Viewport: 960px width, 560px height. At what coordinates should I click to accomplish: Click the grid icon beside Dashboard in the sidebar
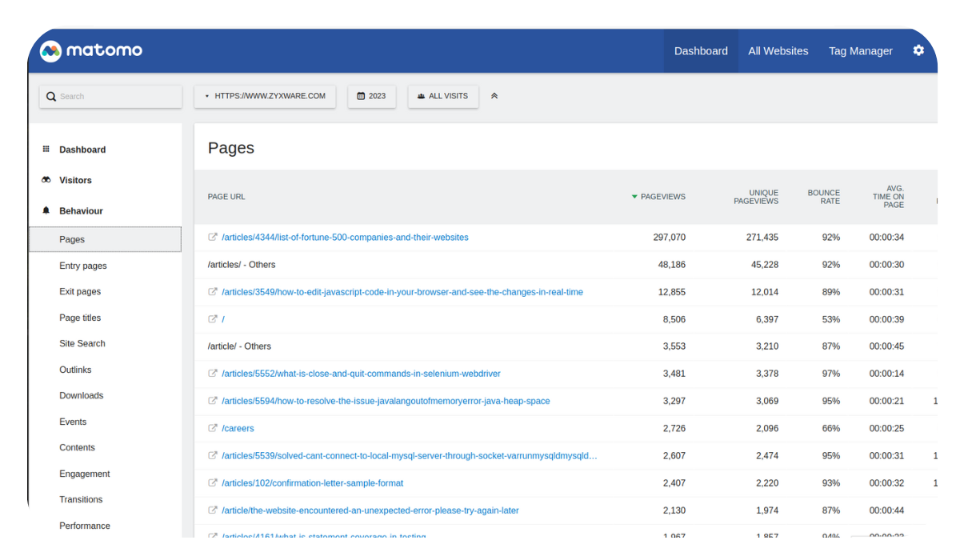tap(46, 150)
